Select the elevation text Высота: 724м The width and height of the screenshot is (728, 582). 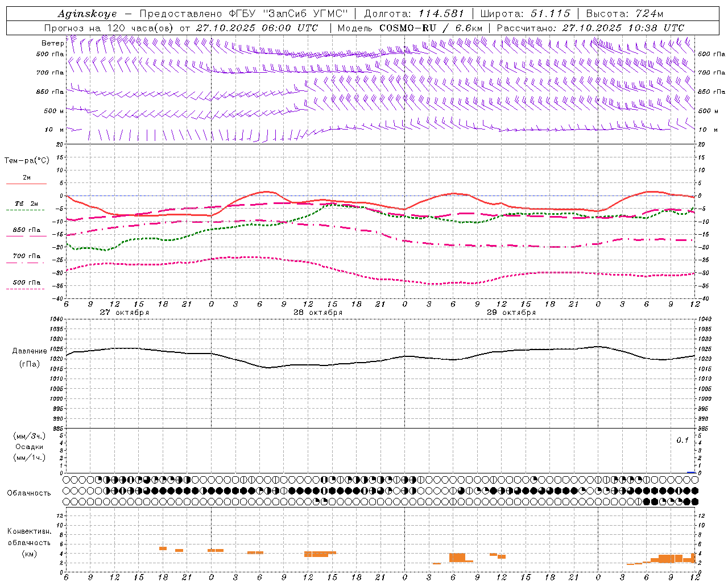pyautogui.click(x=624, y=14)
